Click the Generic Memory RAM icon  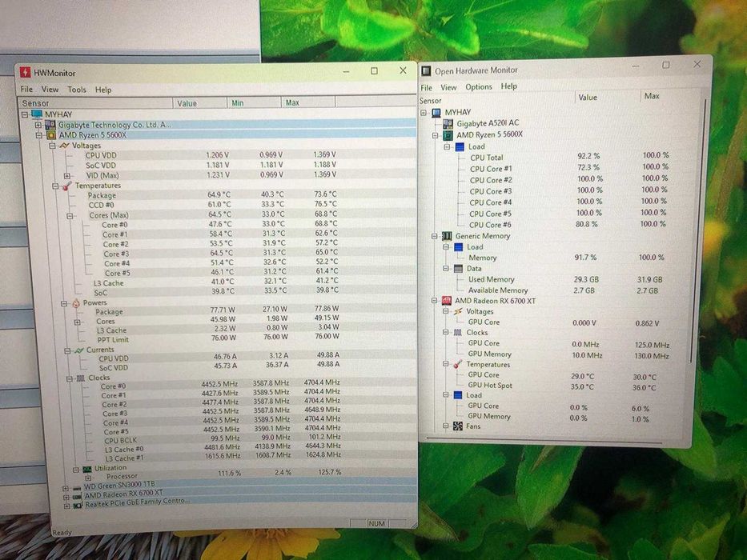coord(447,236)
